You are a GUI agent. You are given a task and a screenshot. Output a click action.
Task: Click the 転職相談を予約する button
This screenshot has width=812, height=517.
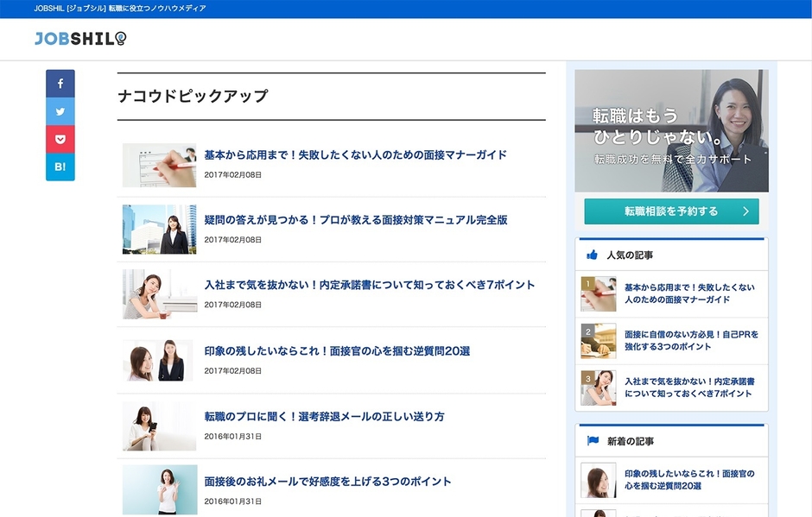(671, 211)
